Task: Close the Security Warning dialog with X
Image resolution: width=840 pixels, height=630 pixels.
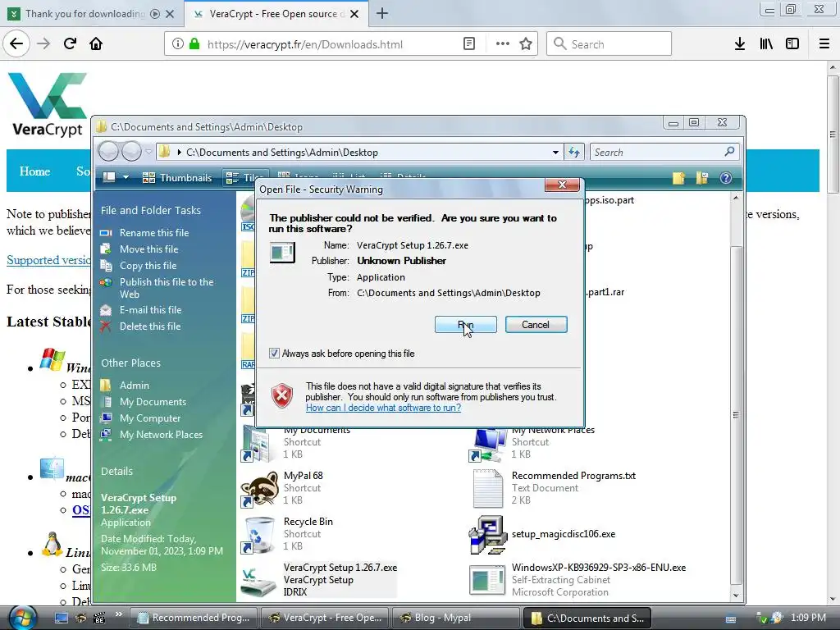Action: tap(562, 185)
